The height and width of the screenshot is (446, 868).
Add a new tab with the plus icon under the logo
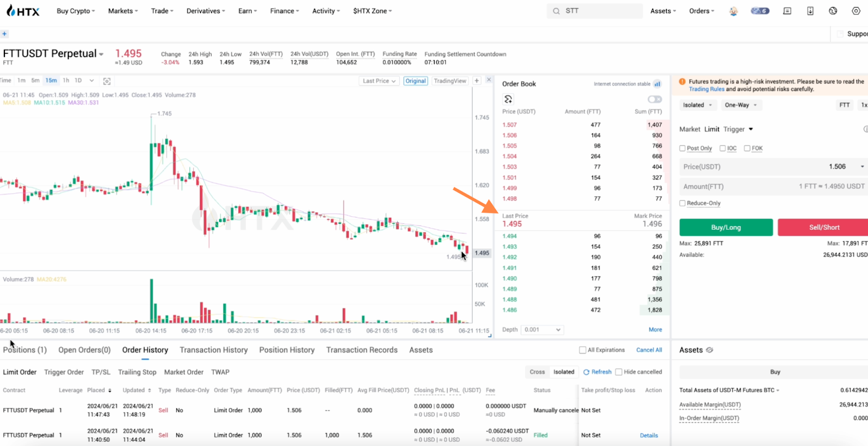tap(4, 34)
